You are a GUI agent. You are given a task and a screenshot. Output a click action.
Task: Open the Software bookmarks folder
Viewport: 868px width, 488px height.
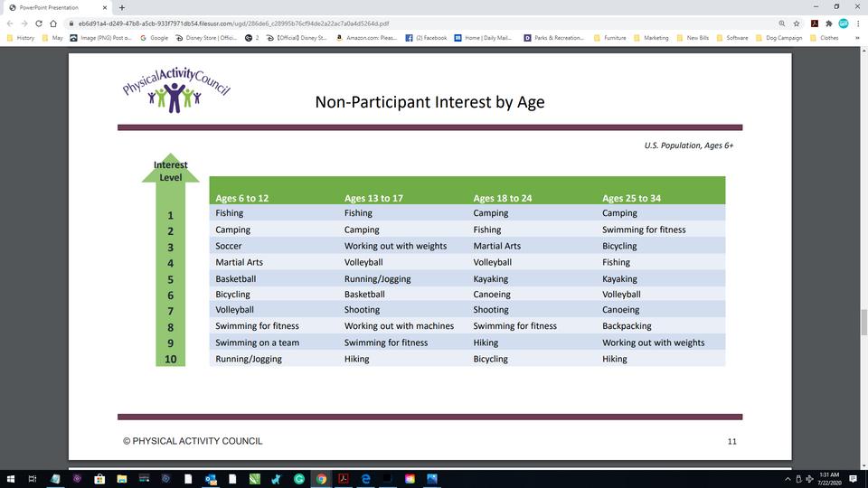pos(731,38)
